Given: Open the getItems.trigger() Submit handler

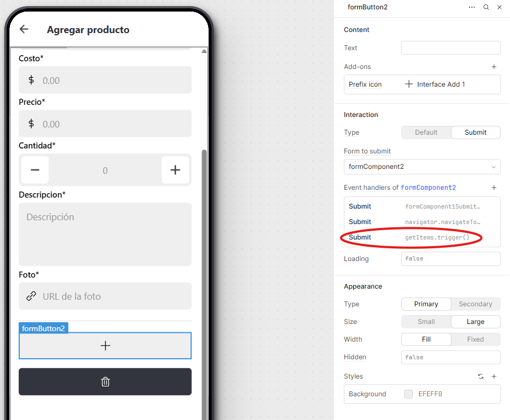Looking at the screenshot, I should coord(422,237).
